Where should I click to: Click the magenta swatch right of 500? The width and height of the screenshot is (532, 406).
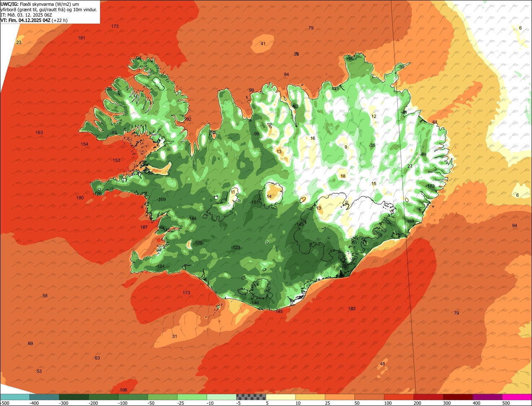click(517, 397)
